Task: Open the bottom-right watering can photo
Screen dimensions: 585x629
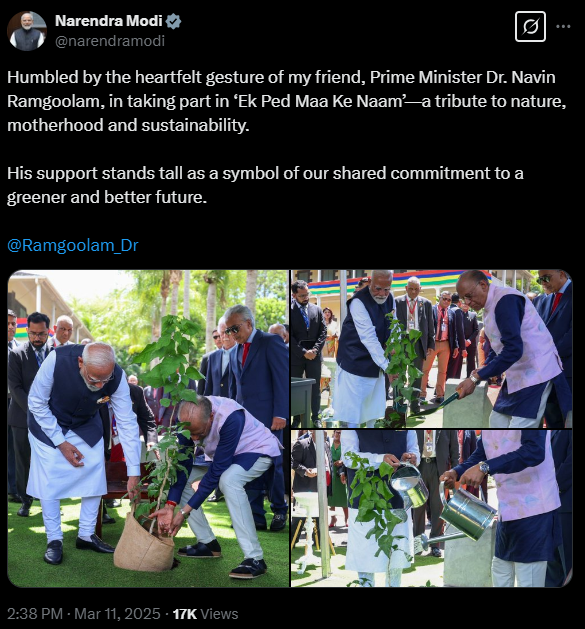Action: 431,509
